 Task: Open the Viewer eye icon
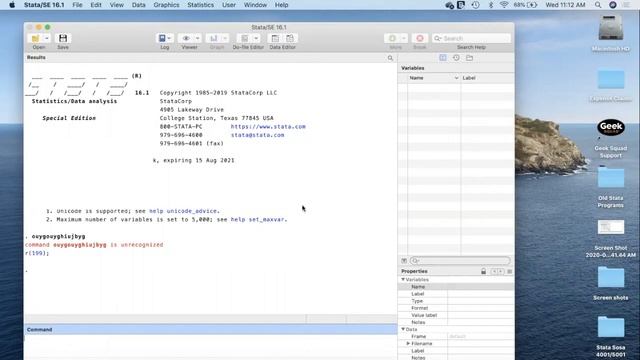pyautogui.click(x=186, y=38)
